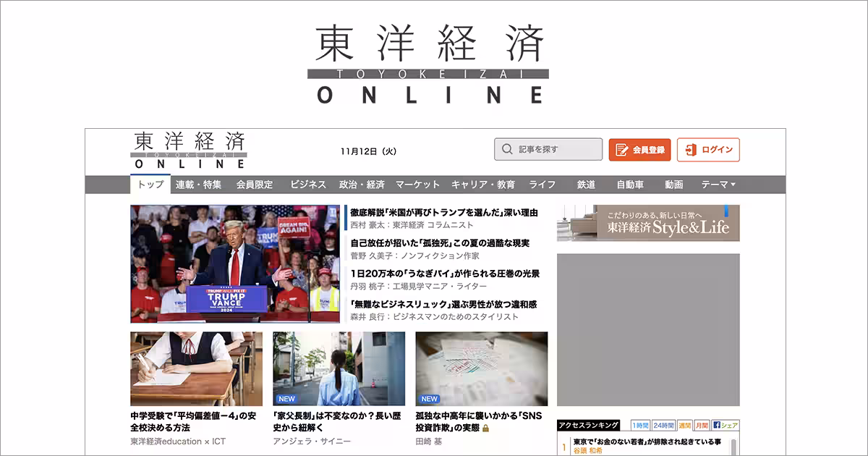Viewport: 868px width, 456px height.
Task: Click the 記事を探す search input field
Action: click(550, 149)
